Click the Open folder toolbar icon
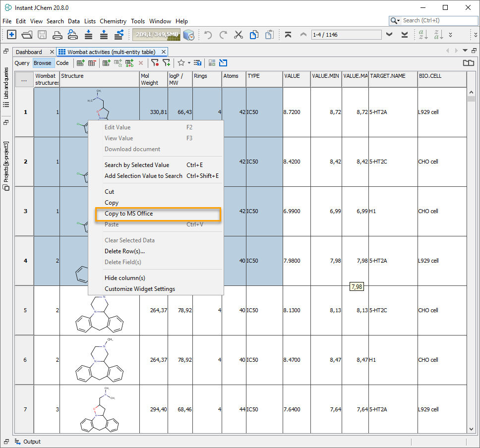 point(27,35)
